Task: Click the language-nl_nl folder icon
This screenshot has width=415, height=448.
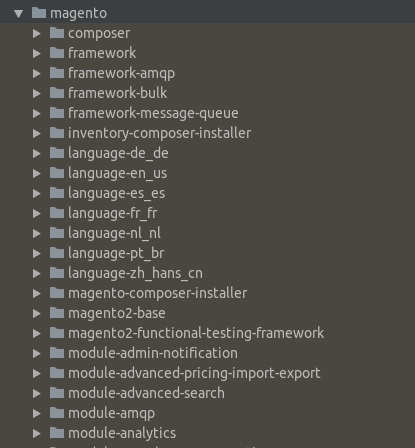Action: coord(57,233)
